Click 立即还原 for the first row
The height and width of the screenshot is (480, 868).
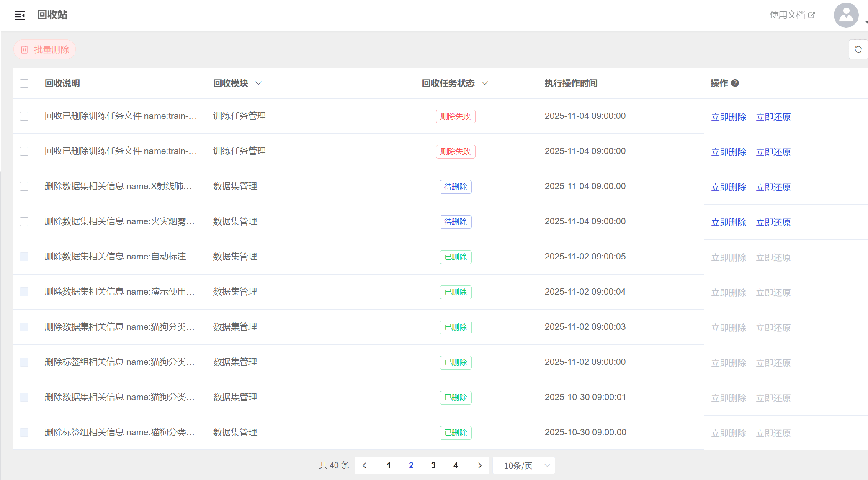[x=773, y=117]
